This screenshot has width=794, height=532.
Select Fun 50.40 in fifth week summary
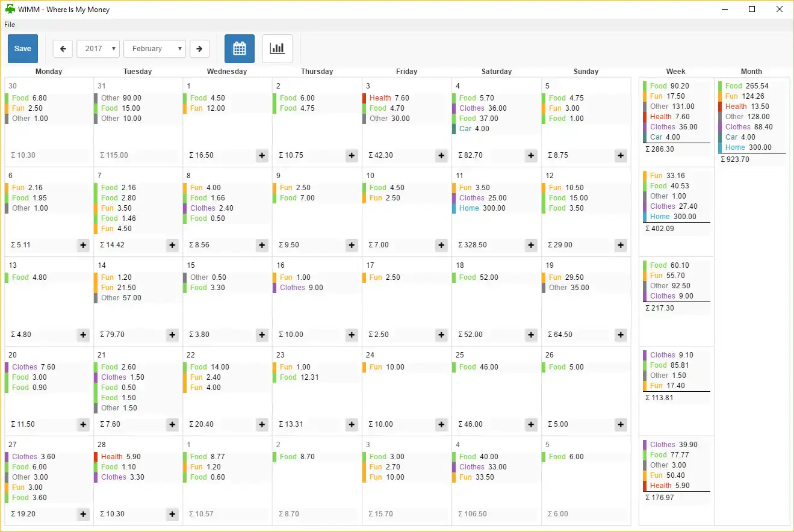click(x=677, y=475)
